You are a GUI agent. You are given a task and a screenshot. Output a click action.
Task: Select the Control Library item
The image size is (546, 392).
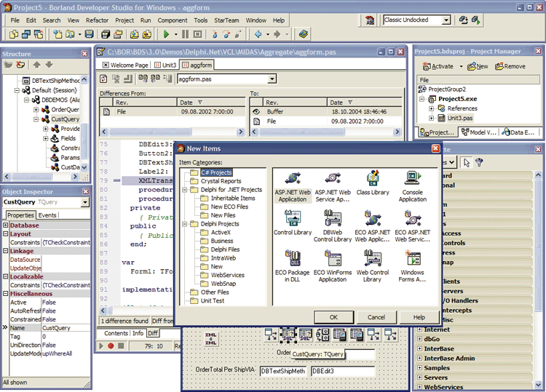click(293, 223)
